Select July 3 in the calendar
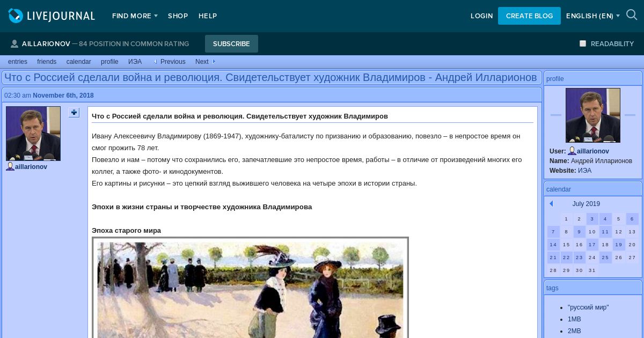Image resolution: width=644 pixels, height=338 pixels. pyautogui.click(x=592, y=219)
